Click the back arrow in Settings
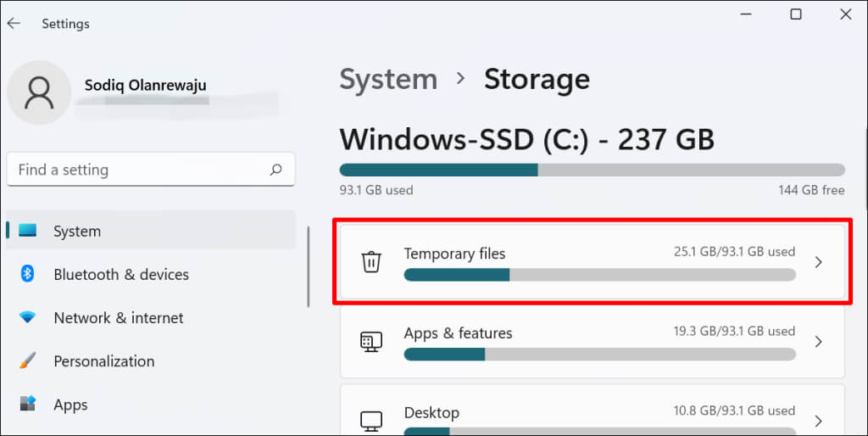 click(x=14, y=24)
